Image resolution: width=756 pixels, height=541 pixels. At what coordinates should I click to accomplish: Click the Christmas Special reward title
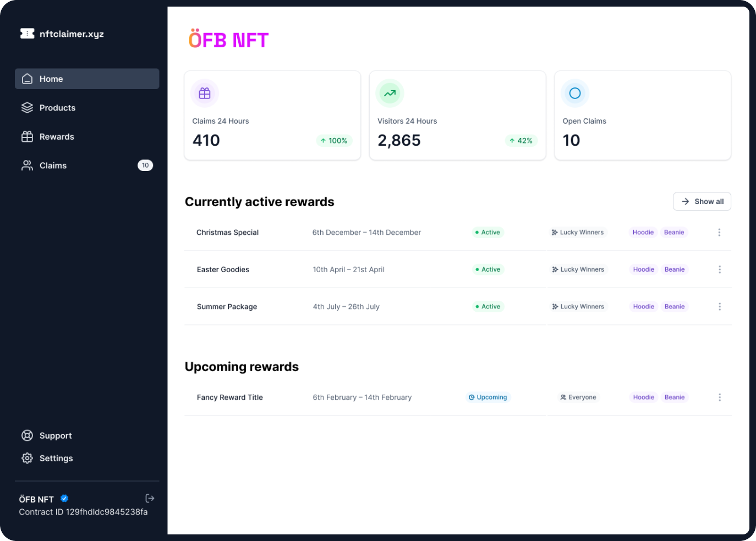227,233
